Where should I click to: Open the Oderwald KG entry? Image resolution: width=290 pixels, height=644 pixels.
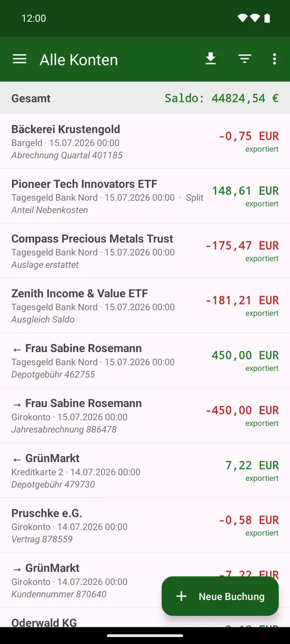tap(145, 618)
